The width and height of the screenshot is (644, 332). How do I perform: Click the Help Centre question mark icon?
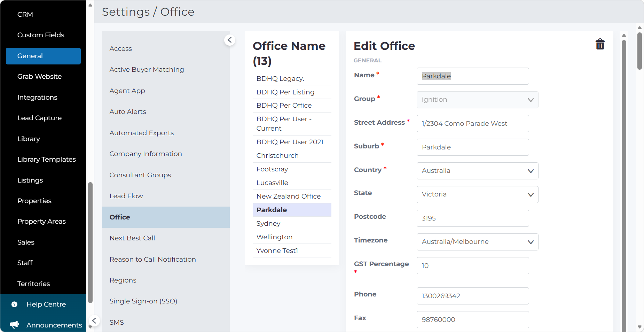pyautogui.click(x=14, y=304)
